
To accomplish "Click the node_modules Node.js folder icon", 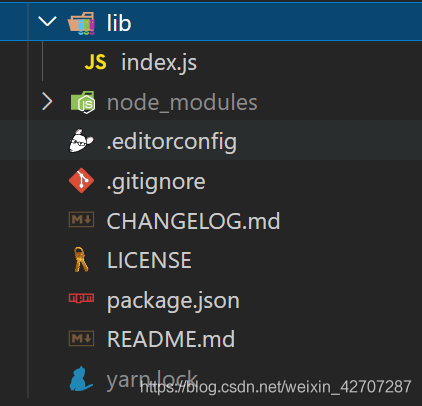I will 83,102.
